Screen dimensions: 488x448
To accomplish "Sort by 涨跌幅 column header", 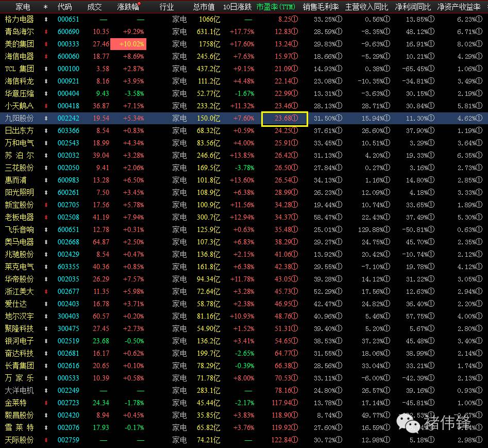I will [x=128, y=7].
